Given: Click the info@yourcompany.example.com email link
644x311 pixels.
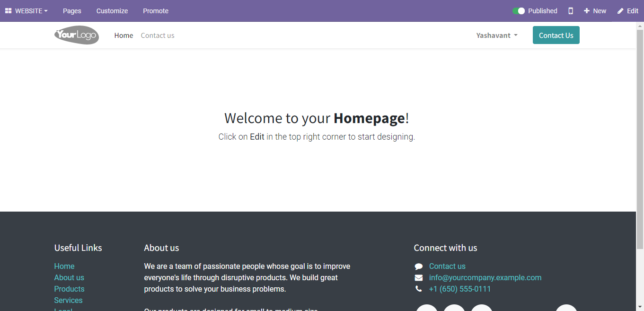Looking at the screenshot, I should [485, 278].
